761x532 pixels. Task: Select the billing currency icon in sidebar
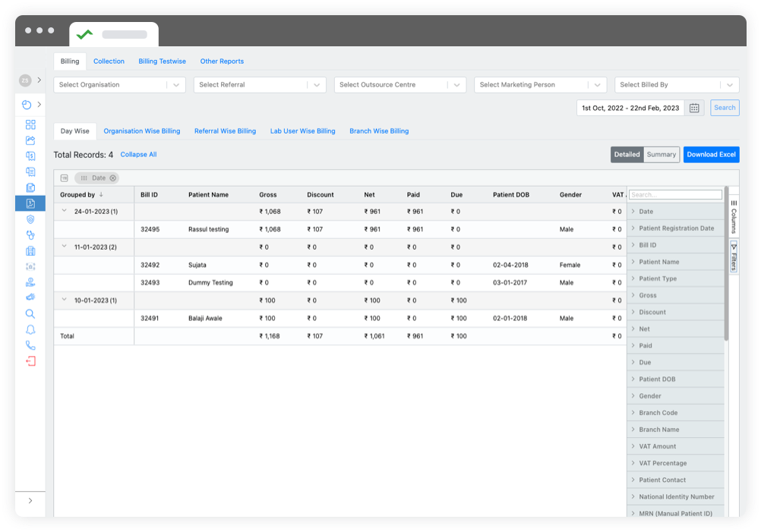[30, 156]
